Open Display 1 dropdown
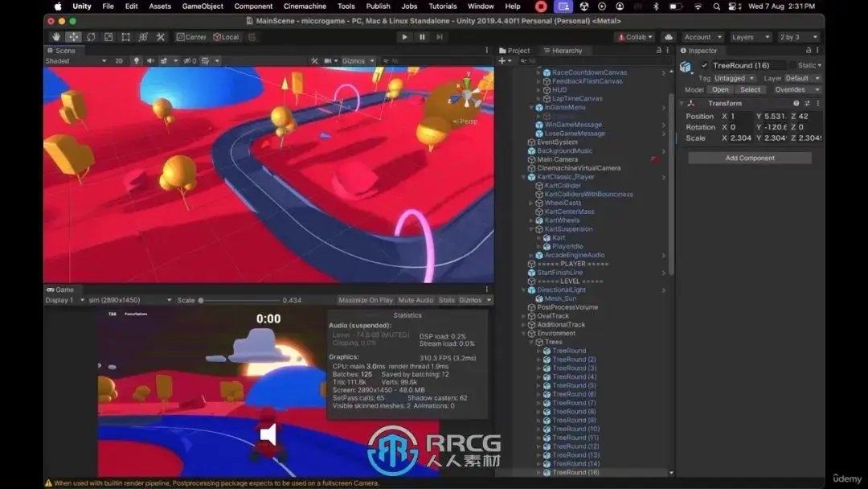Viewport: 868px width, 489px height. [64, 300]
